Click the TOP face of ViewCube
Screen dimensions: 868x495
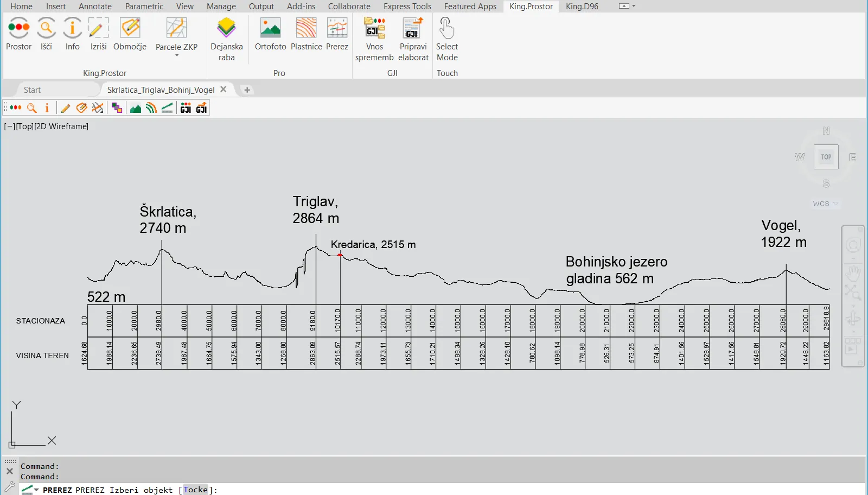tap(826, 157)
